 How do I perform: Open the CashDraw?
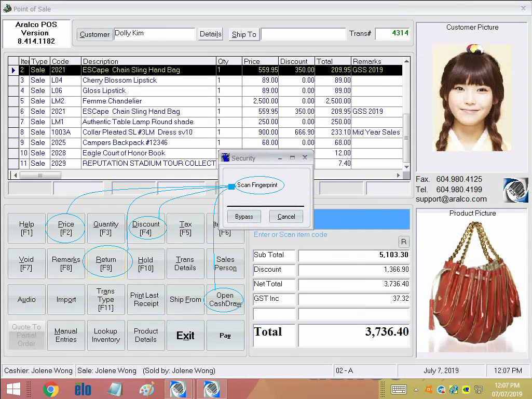pyautogui.click(x=225, y=299)
